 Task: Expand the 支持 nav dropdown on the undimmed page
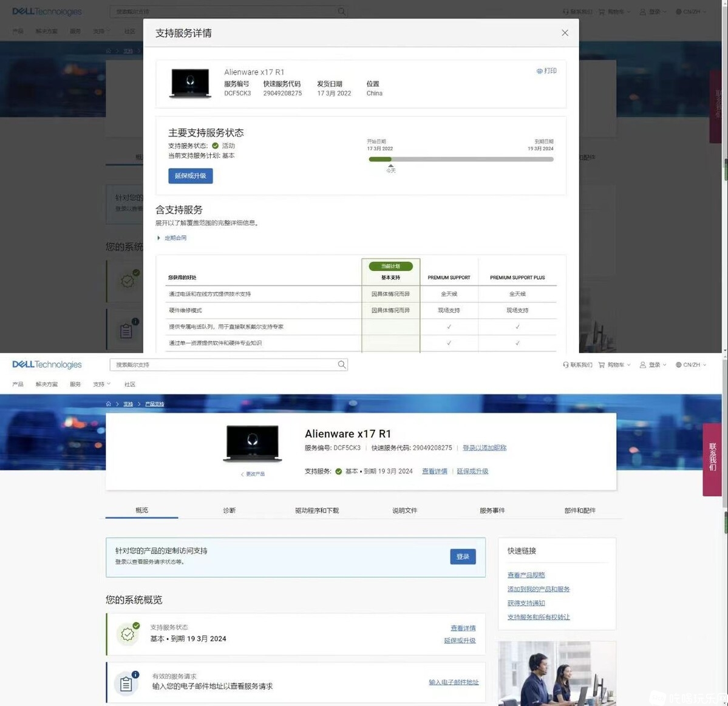[x=101, y=384]
